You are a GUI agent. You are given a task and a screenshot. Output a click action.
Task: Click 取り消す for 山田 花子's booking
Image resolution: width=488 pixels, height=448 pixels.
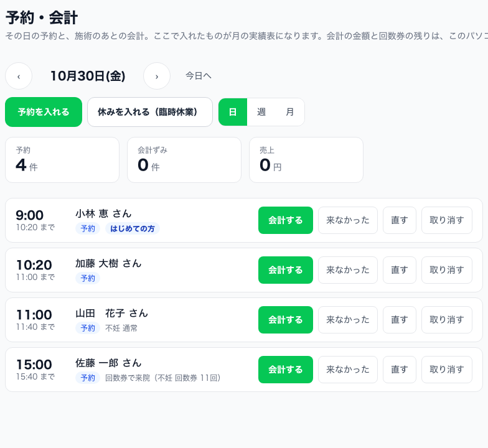[x=447, y=320]
